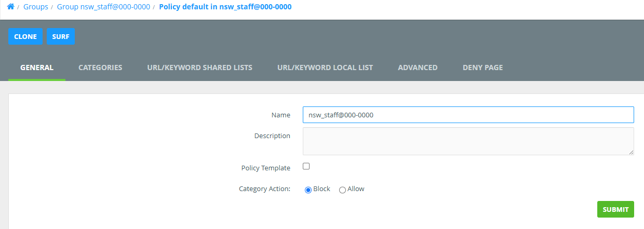This screenshot has width=644, height=229.
Task: Select the Block radio button
Action: (x=308, y=190)
